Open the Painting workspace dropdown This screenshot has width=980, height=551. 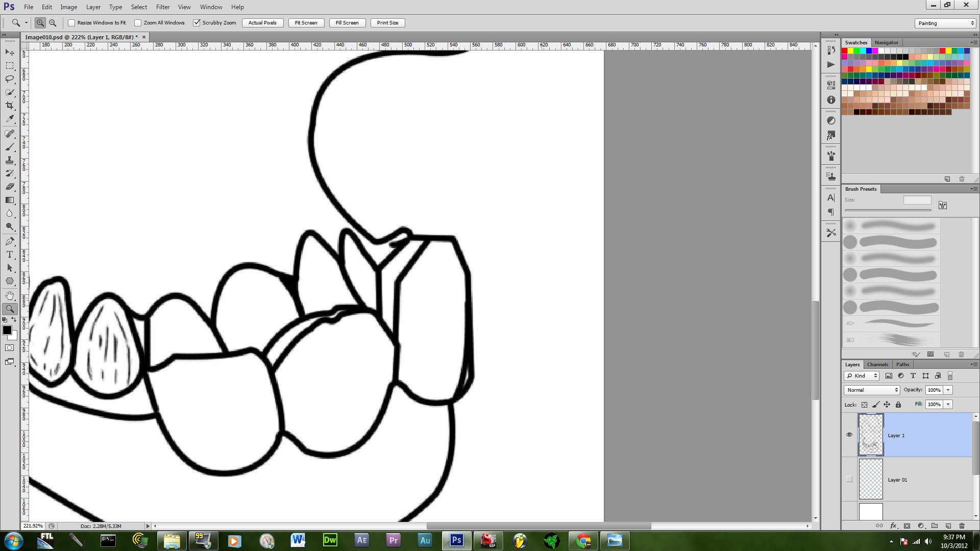point(945,23)
